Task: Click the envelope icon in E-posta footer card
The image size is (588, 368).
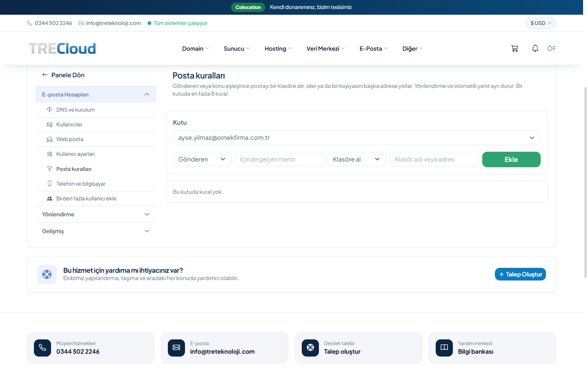Action: (x=176, y=348)
